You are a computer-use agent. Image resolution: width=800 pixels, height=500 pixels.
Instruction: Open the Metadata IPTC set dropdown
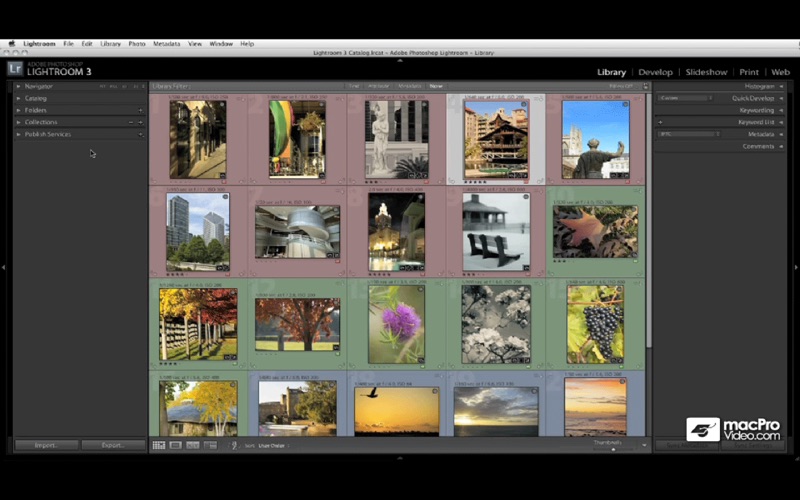(689, 134)
